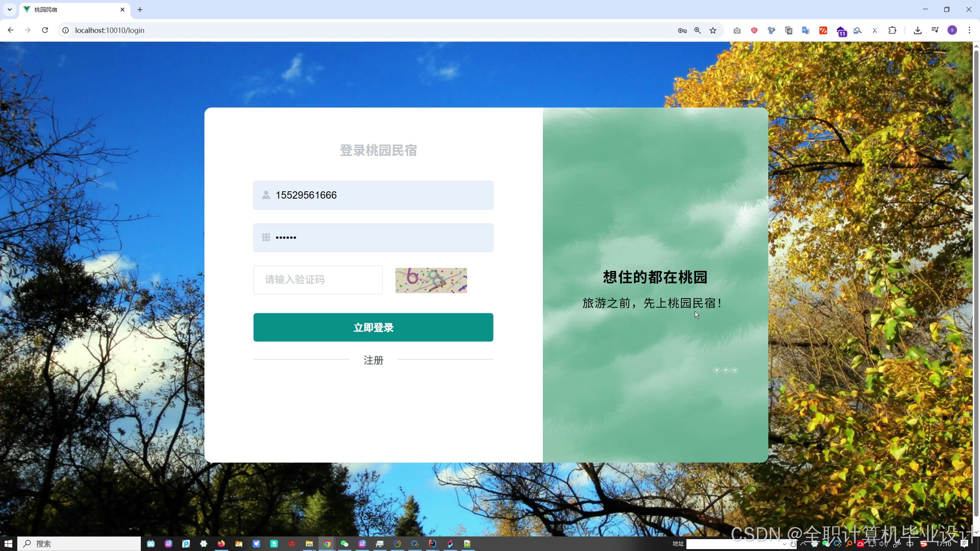Image resolution: width=980 pixels, height=551 pixels.
Task: Open the Chrome three-dot menu
Action: [969, 30]
